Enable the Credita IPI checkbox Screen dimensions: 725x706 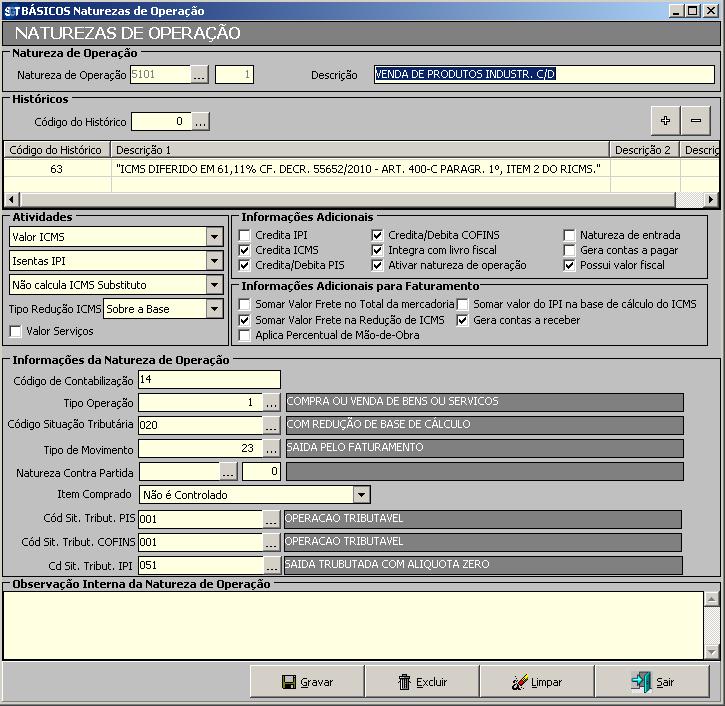(245, 235)
